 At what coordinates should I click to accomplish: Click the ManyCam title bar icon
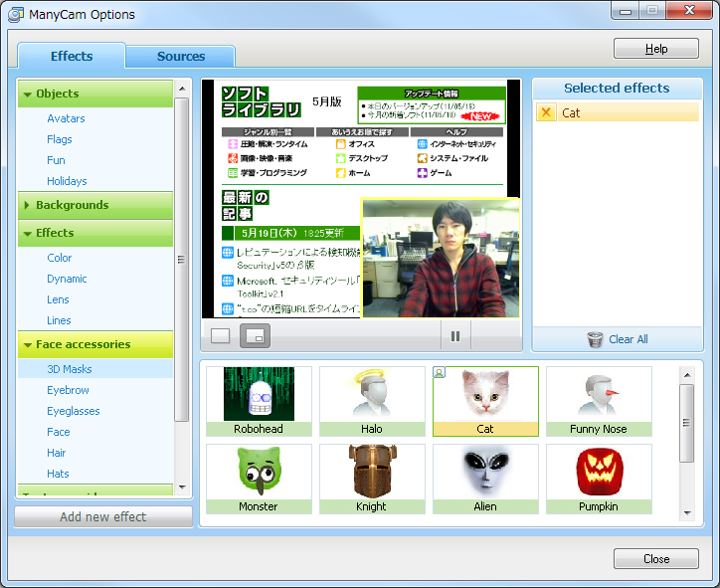click(x=16, y=15)
